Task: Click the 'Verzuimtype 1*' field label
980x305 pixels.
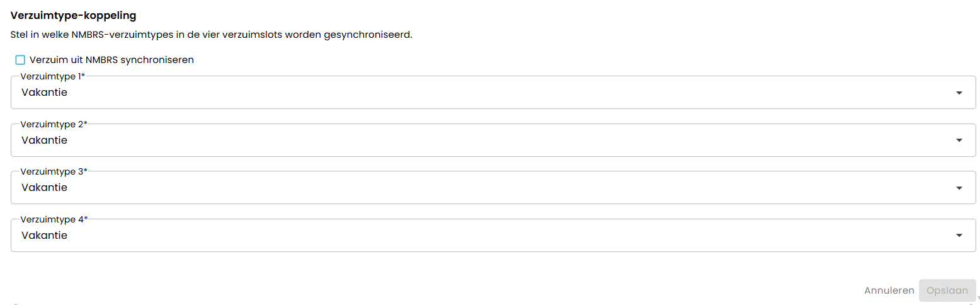Action: tap(53, 76)
